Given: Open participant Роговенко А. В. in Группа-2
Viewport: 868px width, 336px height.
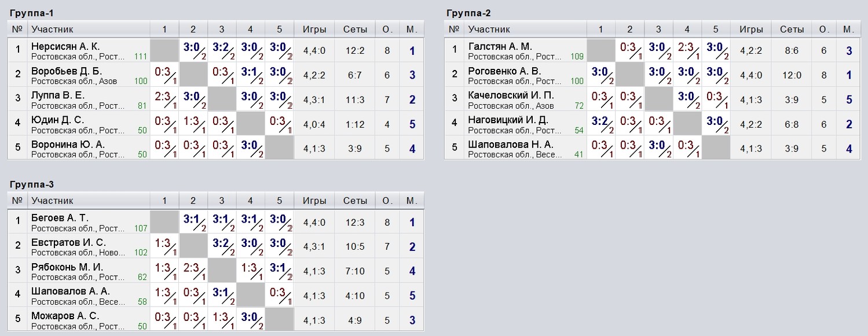Looking at the screenshot, I should tap(504, 71).
